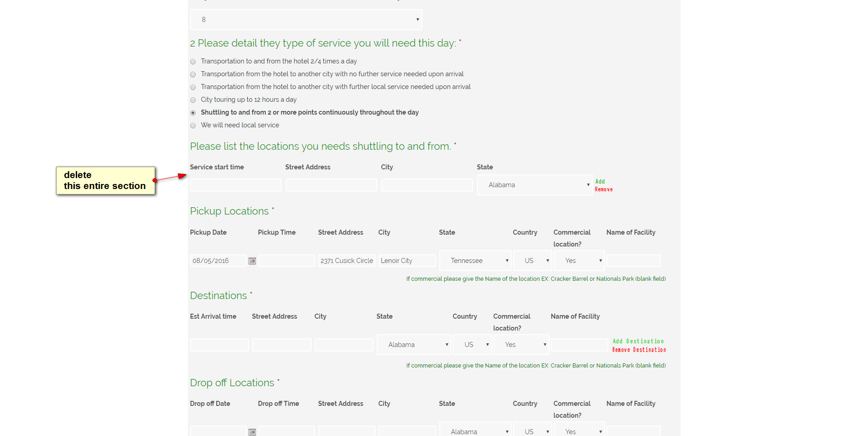The height and width of the screenshot is (436, 868).
Task: Select the Shuttling to and from points radio
Action: pos(193,113)
